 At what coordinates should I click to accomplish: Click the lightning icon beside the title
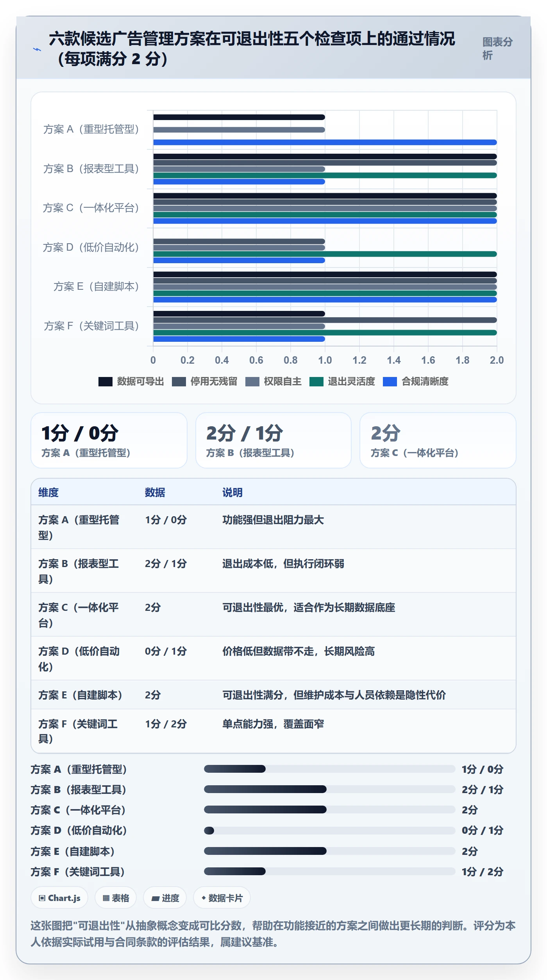point(37,49)
